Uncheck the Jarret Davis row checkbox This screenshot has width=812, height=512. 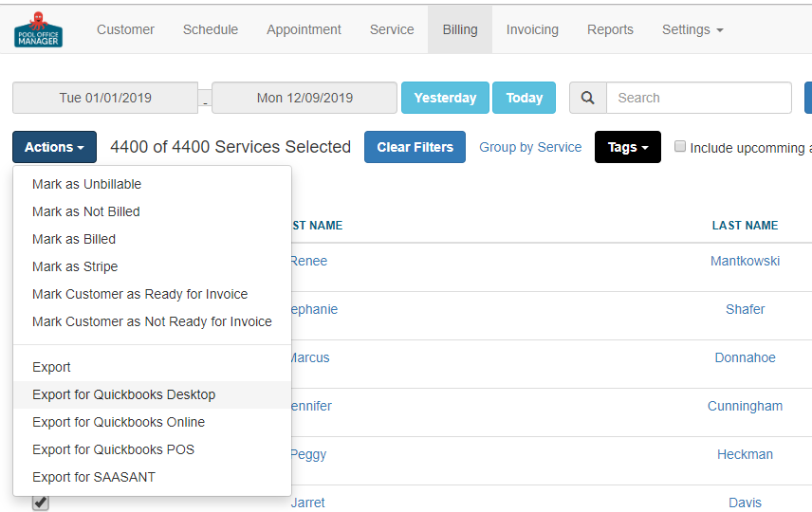[41, 503]
